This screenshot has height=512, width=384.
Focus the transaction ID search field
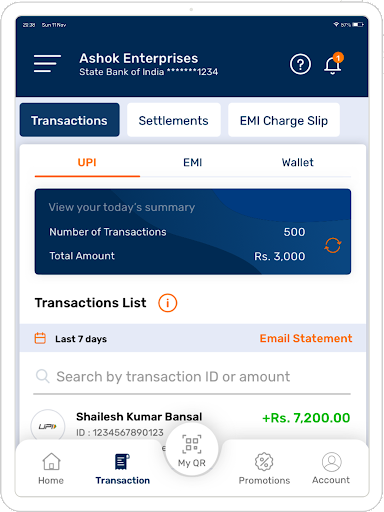tap(192, 377)
